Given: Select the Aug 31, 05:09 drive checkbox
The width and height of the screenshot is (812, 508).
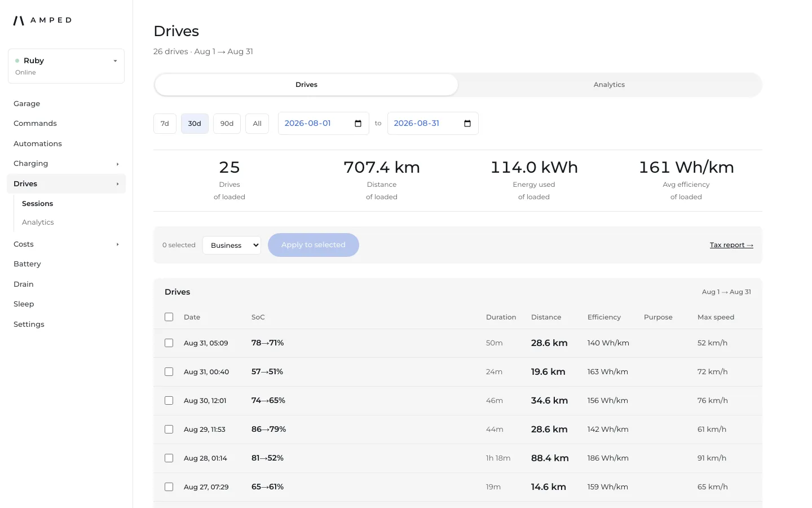Looking at the screenshot, I should coord(169,343).
